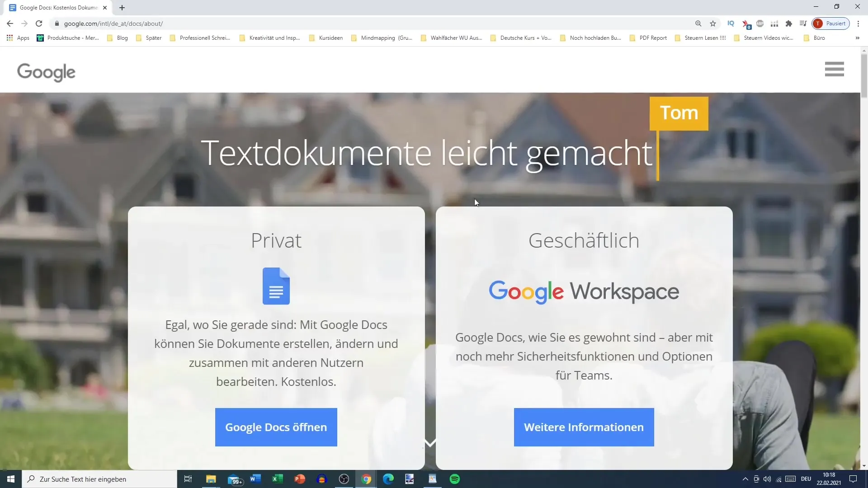
Task: Open File Explorer from the taskbar
Action: click(x=211, y=479)
